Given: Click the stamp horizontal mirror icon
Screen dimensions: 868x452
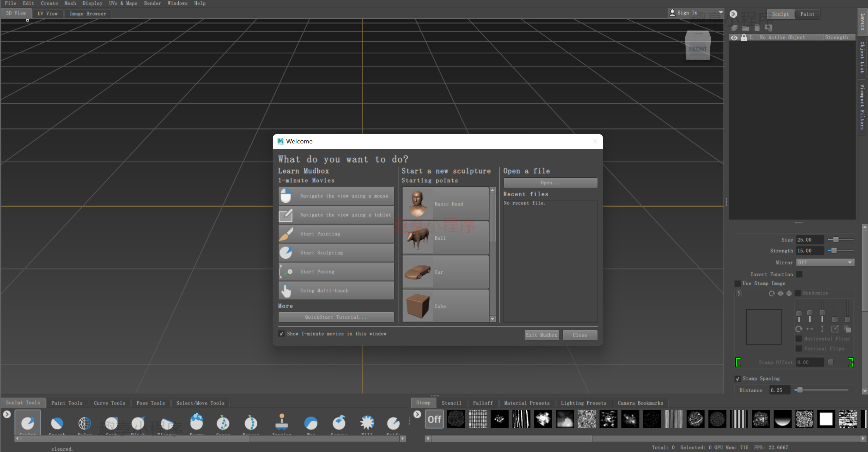Looking at the screenshot, I should 781,293.
